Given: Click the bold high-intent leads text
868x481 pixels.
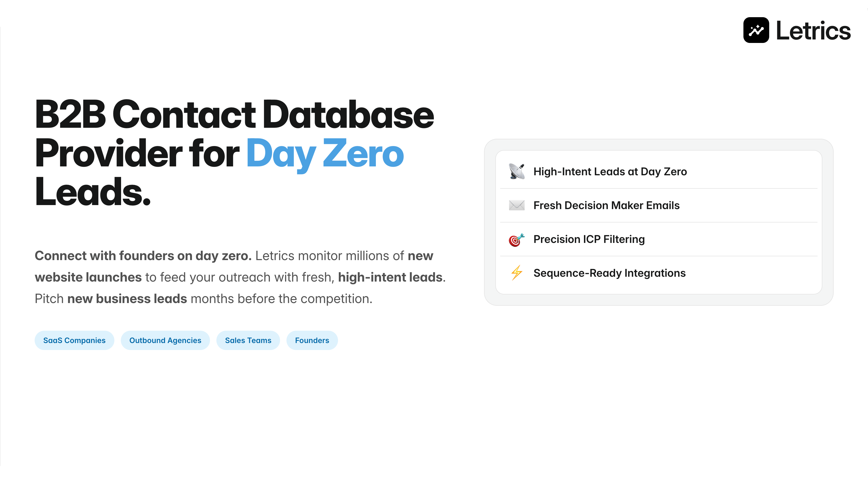Looking at the screenshot, I should tap(390, 277).
